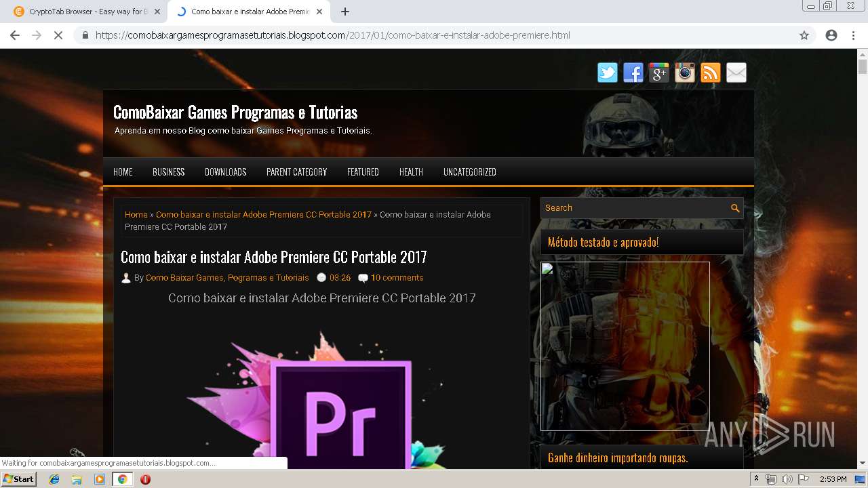Screen dimensions: 868x488
Task: Click the Ganhe dinheiro importando roupas heading
Action: click(x=618, y=457)
